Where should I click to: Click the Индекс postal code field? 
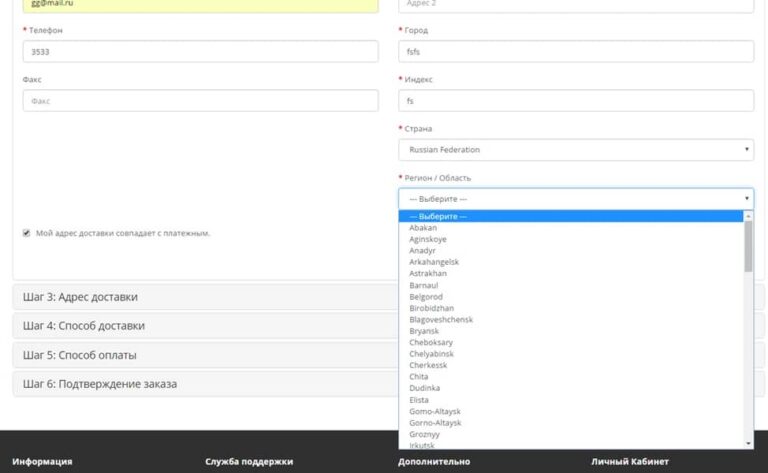575,101
